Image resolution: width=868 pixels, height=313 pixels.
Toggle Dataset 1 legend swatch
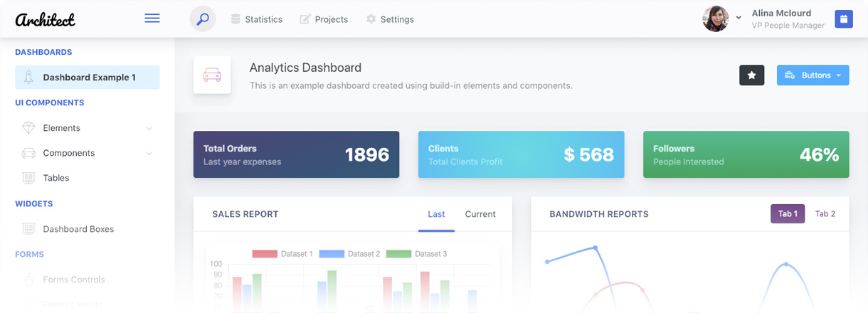point(265,254)
